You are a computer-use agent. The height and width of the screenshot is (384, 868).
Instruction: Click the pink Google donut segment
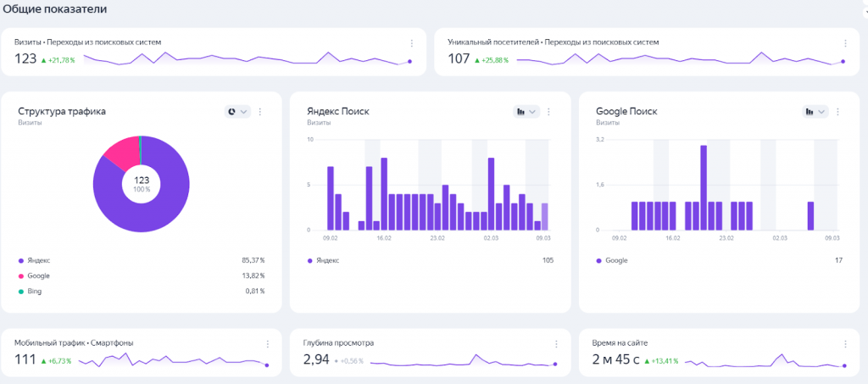120,150
